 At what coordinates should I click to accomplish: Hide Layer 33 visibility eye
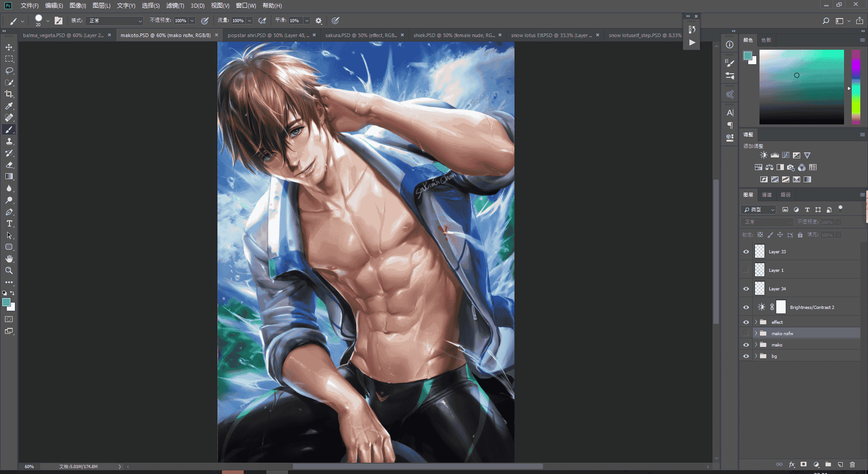[x=746, y=252]
